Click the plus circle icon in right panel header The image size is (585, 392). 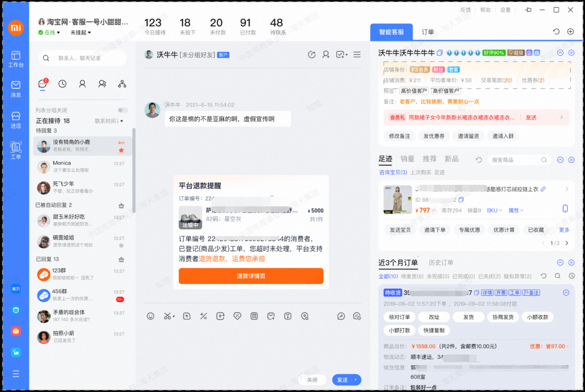click(x=571, y=32)
